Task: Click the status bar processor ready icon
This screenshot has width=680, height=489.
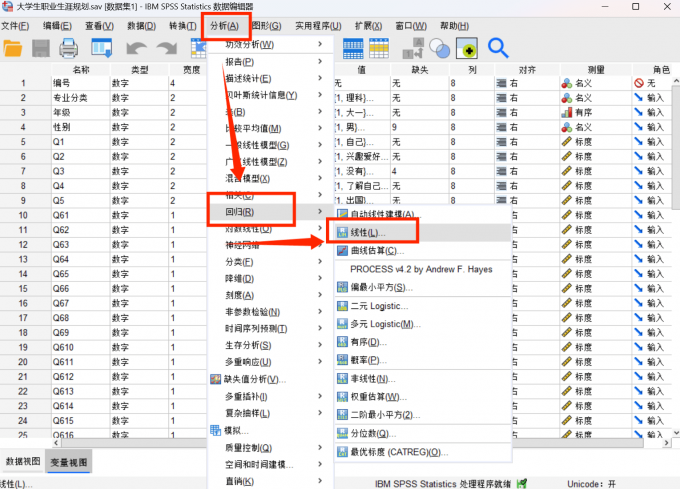Action: coord(522,483)
